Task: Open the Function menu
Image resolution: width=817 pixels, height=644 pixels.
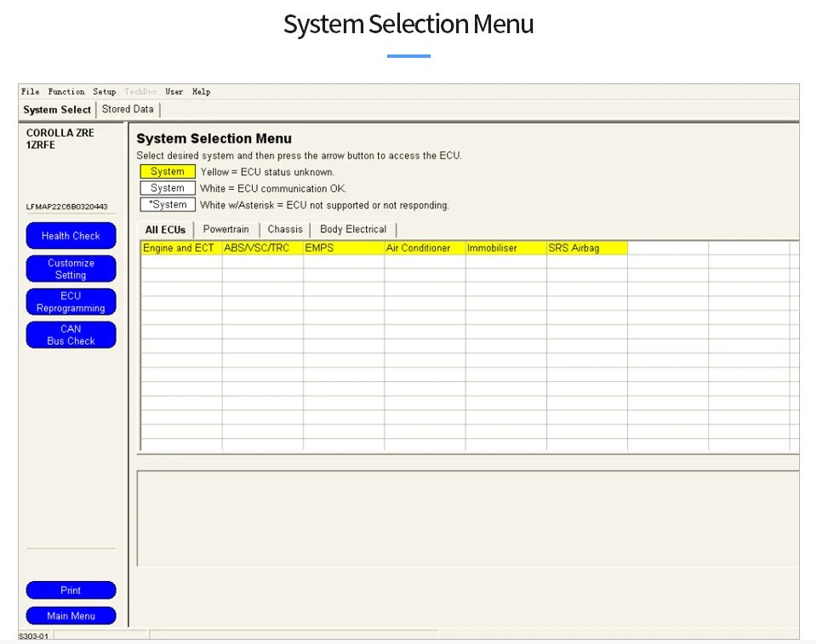Action: point(66,92)
